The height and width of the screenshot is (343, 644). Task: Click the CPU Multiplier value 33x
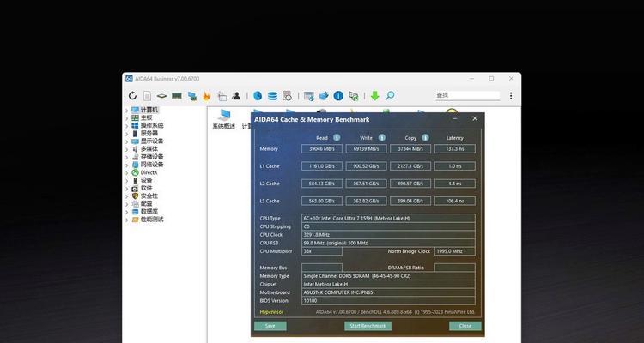point(322,251)
